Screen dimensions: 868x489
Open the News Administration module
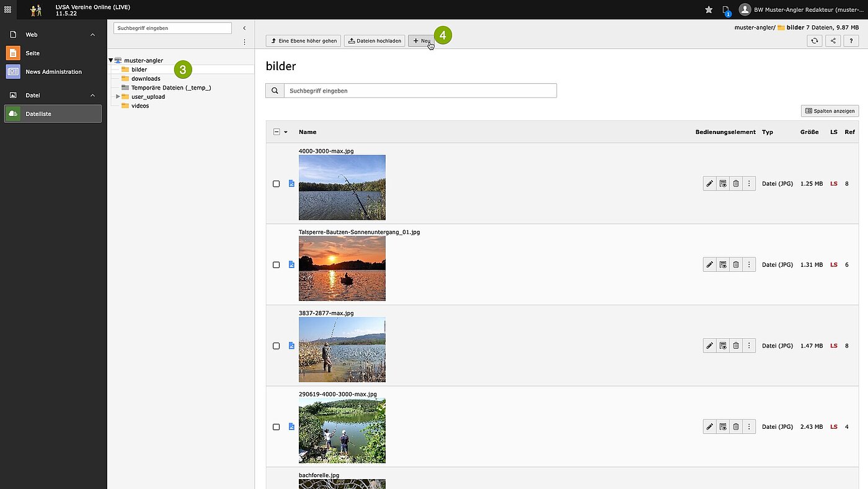[53, 72]
